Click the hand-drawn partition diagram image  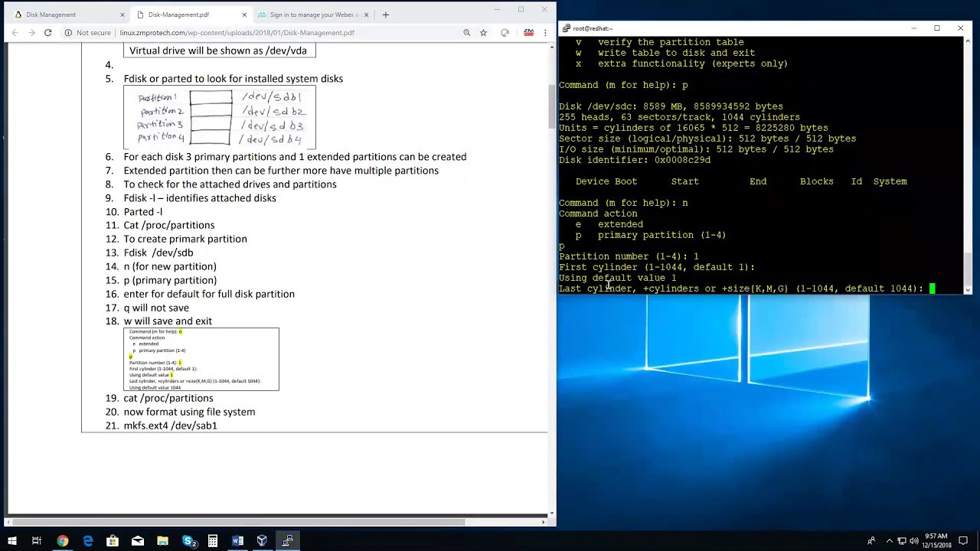[x=220, y=117]
